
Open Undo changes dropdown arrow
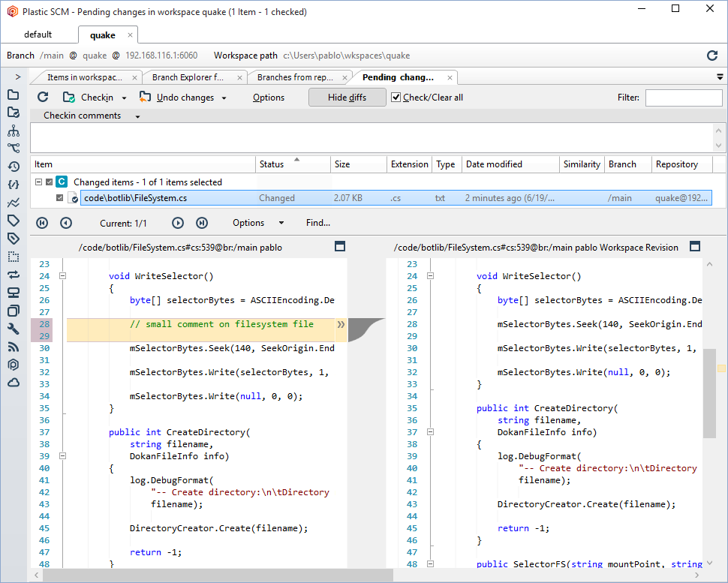click(224, 98)
